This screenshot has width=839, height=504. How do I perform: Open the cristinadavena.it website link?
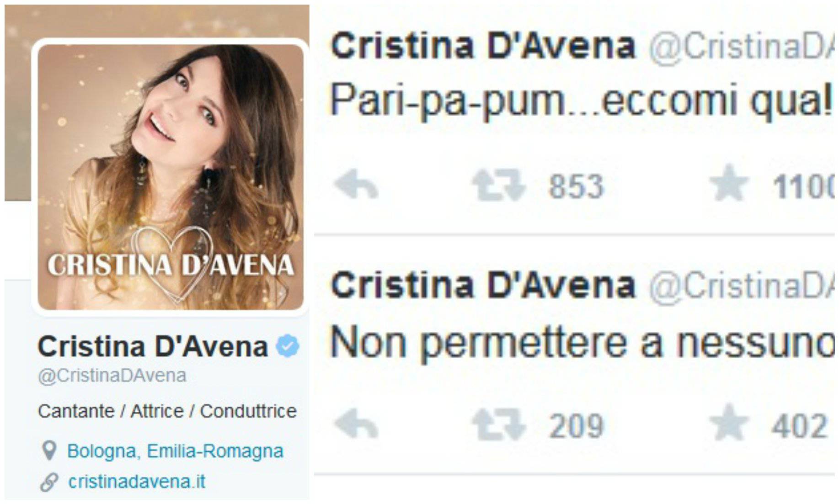pos(137,482)
